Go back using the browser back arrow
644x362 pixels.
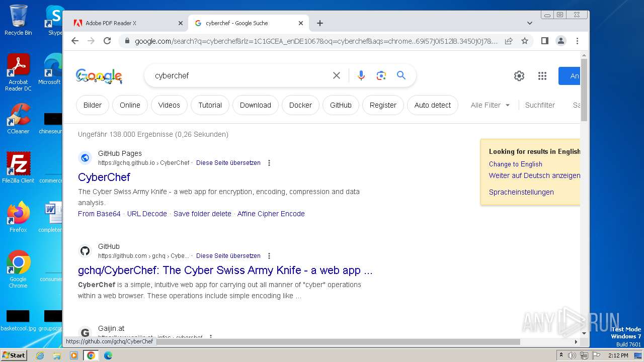tap(75, 41)
